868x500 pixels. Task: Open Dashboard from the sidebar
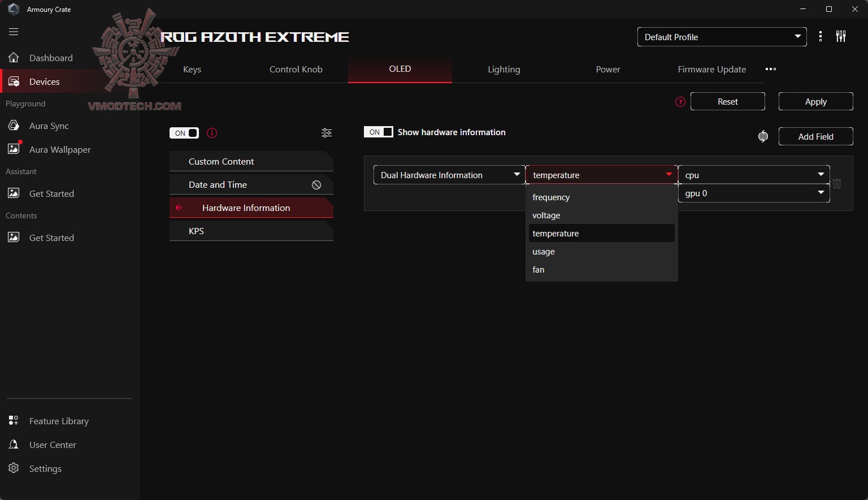[x=51, y=58]
